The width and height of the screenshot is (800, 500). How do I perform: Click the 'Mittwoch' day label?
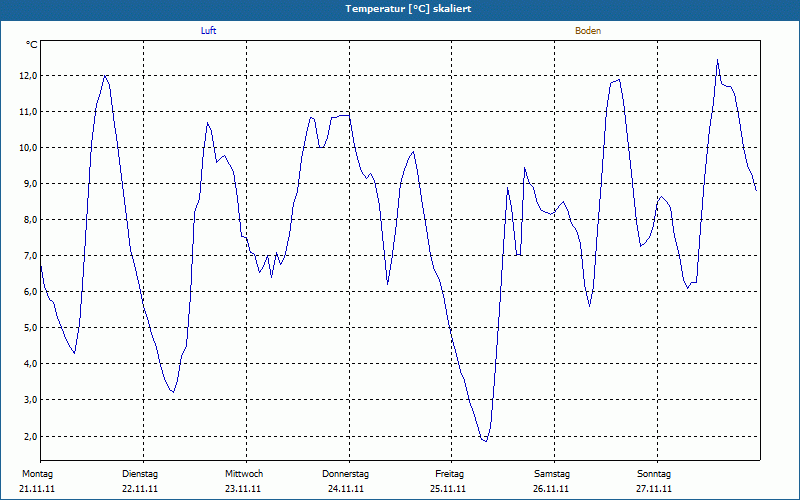click(244, 474)
